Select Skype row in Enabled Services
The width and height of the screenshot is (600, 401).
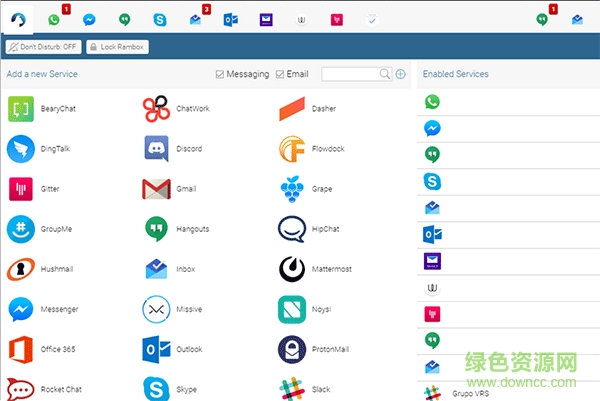(509, 182)
